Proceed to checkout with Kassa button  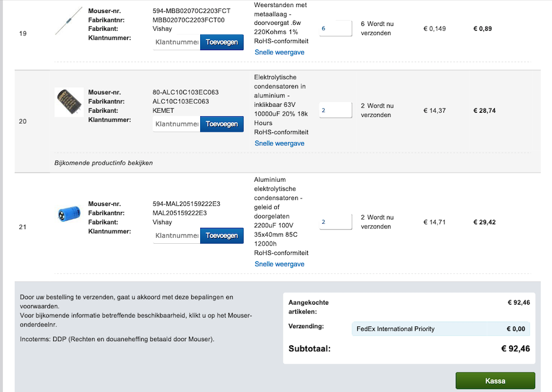click(495, 381)
